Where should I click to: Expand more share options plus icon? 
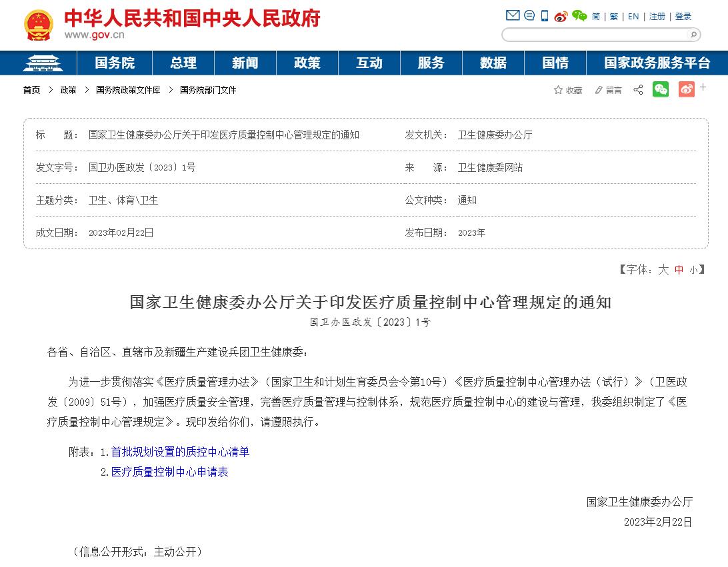click(x=703, y=87)
